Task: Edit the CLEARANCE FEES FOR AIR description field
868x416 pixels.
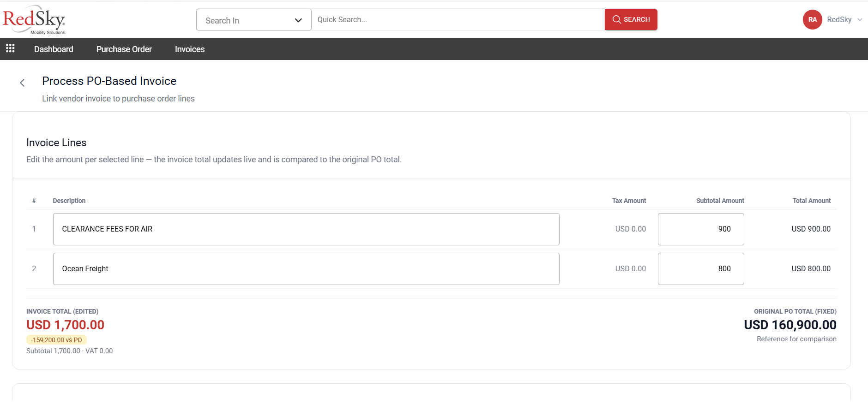Action: 306,229
